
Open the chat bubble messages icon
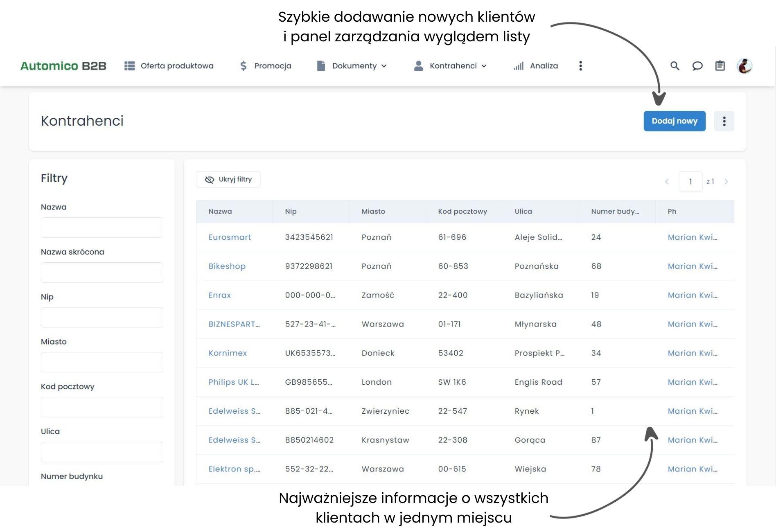pos(697,66)
